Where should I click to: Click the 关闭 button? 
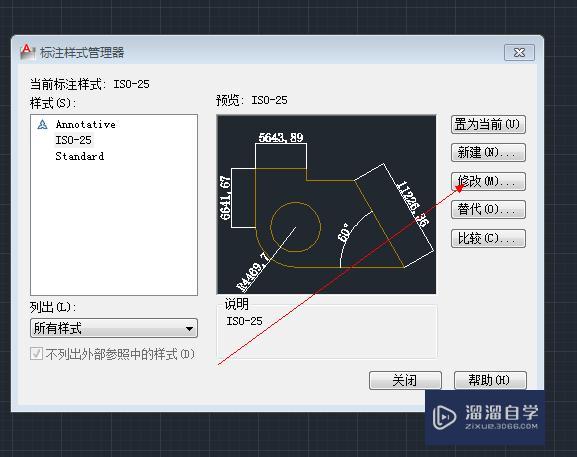(405, 380)
